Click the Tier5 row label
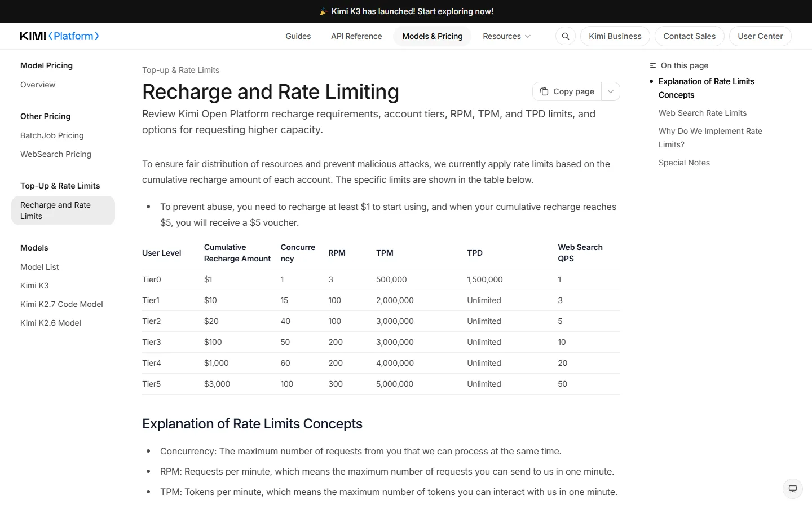812x508 pixels. pyautogui.click(x=151, y=384)
